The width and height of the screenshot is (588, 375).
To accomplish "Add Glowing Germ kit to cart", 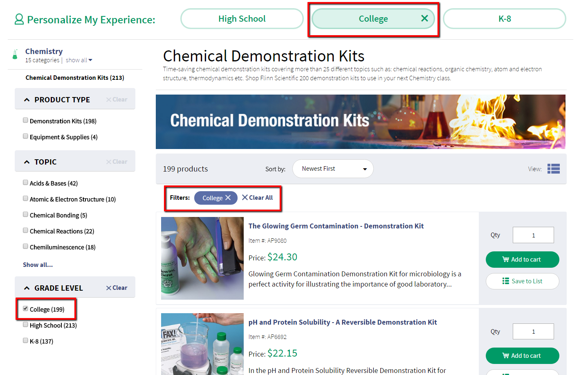I will coord(522,260).
